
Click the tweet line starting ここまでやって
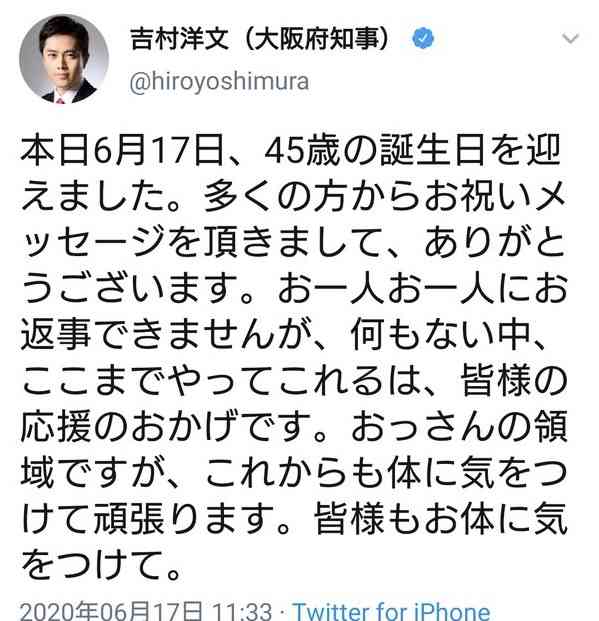[294, 380]
